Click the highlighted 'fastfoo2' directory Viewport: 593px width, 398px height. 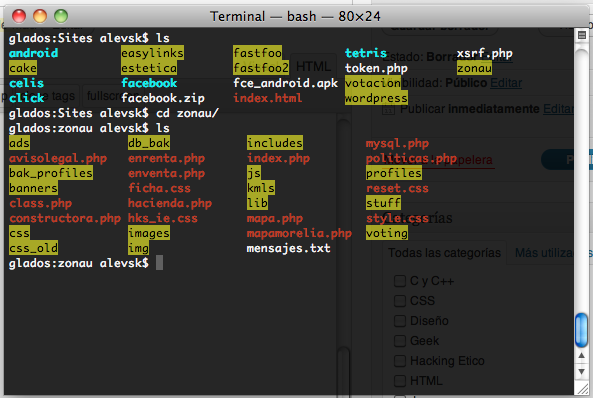tap(261, 68)
